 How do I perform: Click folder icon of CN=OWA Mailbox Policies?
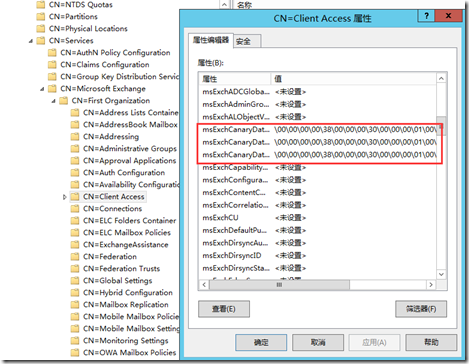click(75, 353)
